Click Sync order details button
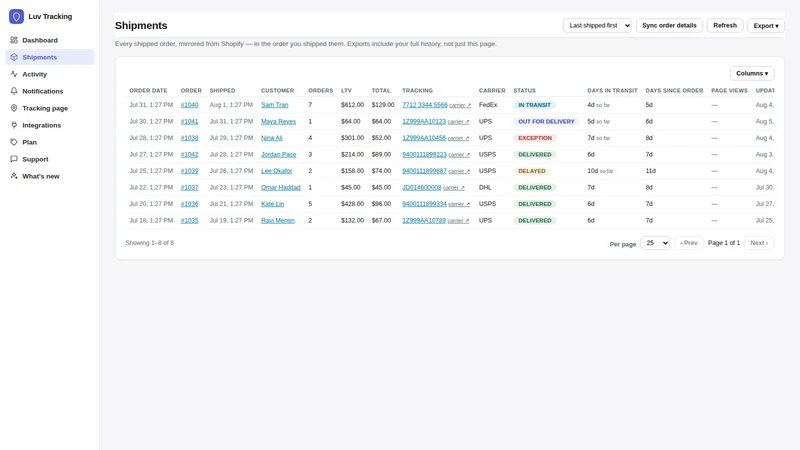The width and height of the screenshot is (800, 450). [x=669, y=26]
